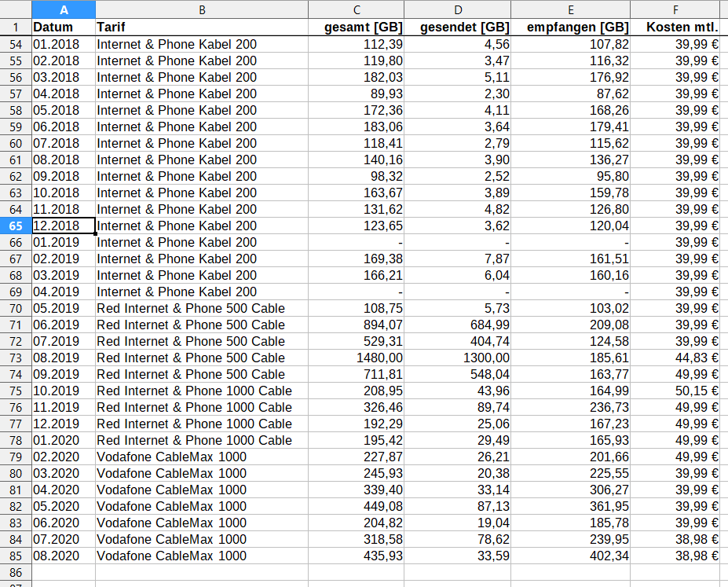The height and width of the screenshot is (587, 728).
Task: Select column B header
Action: pyautogui.click(x=202, y=9)
